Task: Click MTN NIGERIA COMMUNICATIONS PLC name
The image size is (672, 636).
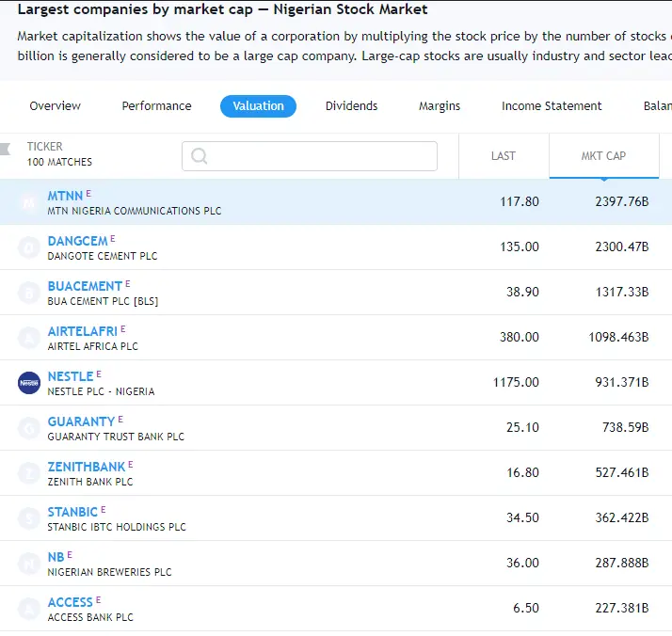Action: [135, 211]
